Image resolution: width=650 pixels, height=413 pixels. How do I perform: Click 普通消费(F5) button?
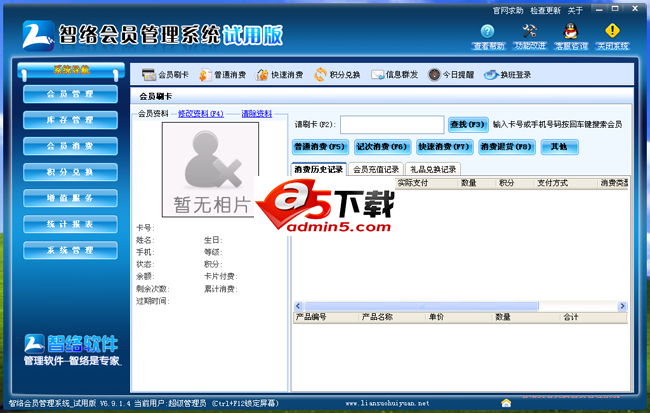(x=320, y=147)
